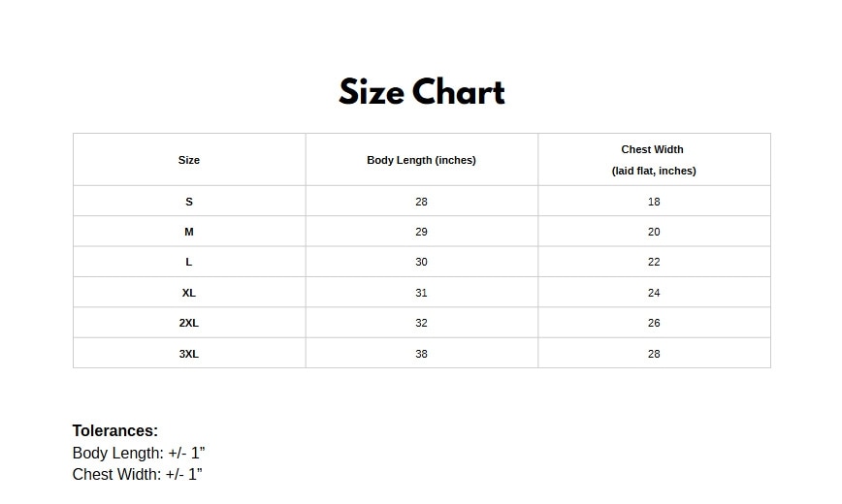Click the Body Length (inches) column header
This screenshot has width=842, height=504.
(x=421, y=160)
